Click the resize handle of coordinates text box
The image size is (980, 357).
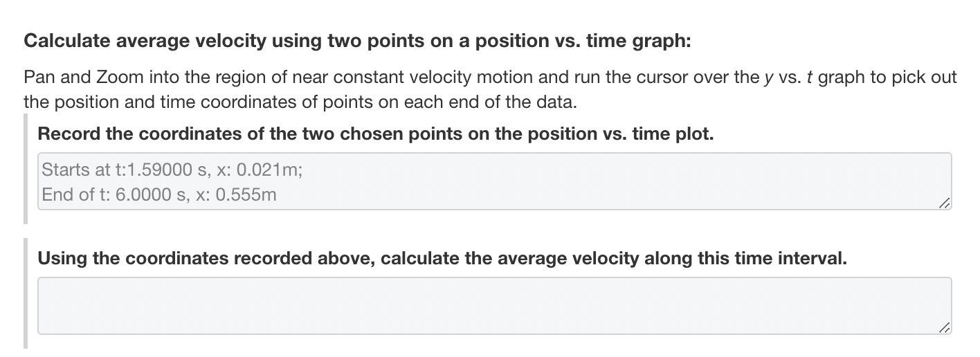944,202
